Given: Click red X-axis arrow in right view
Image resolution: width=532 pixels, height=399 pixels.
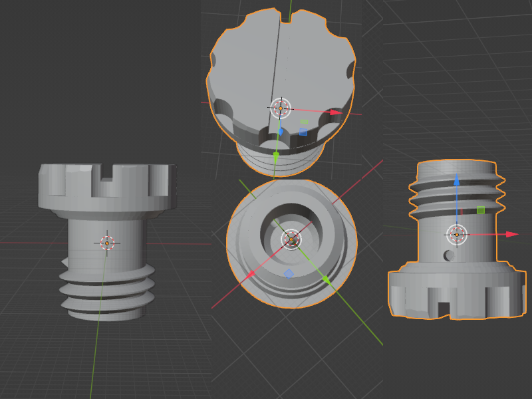Looking at the screenshot, I should point(512,234).
